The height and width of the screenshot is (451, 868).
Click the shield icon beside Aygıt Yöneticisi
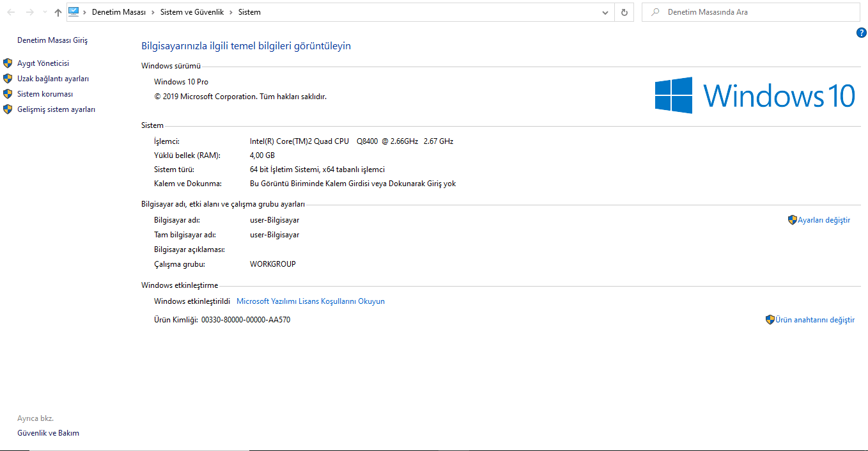point(8,63)
